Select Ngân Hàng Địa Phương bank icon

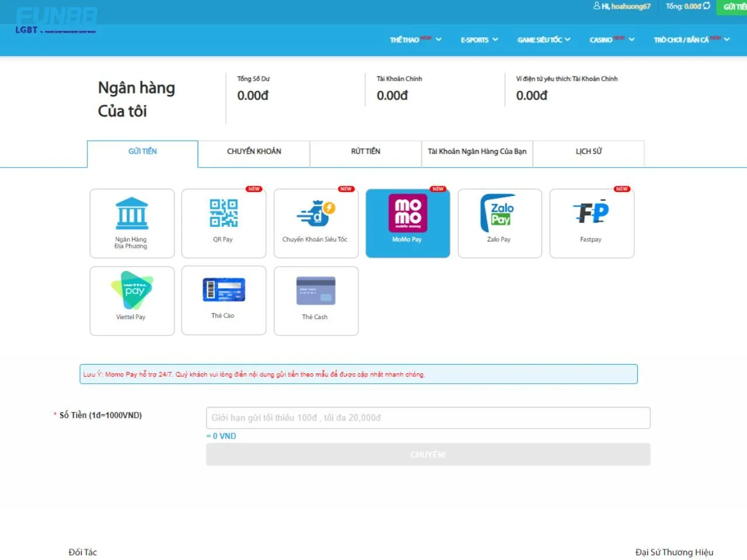[x=132, y=223]
